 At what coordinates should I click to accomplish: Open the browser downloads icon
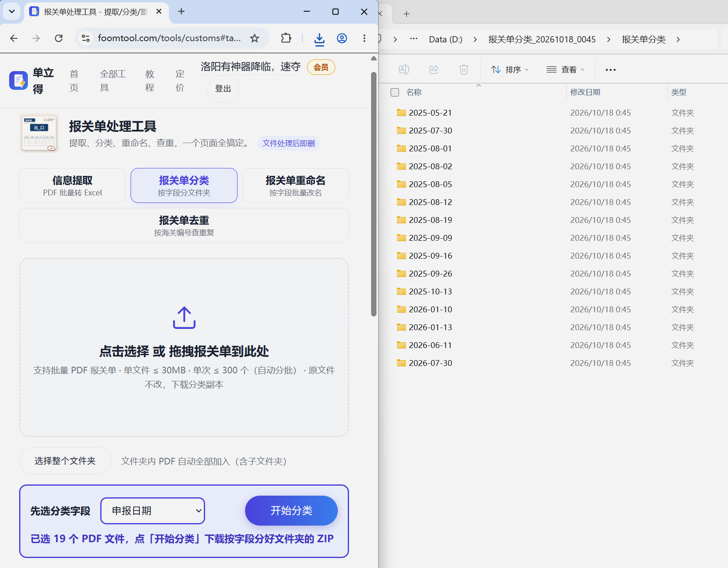coord(319,39)
